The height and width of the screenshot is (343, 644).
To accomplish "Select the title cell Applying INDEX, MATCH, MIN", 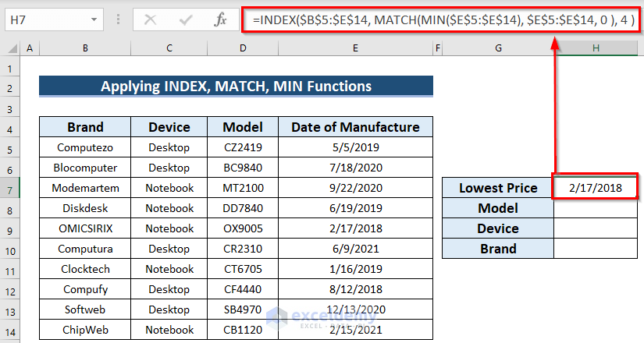I will [x=236, y=87].
